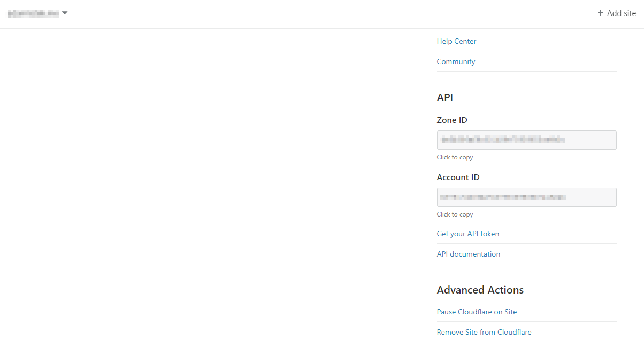This screenshot has width=644, height=363.
Task: Click the API section heading
Action: click(444, 97)
